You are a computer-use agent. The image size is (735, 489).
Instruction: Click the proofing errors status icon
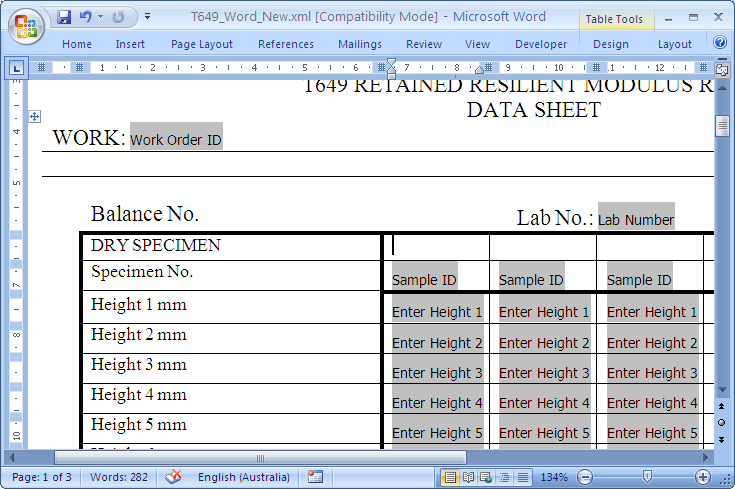(x=173, y=477)
